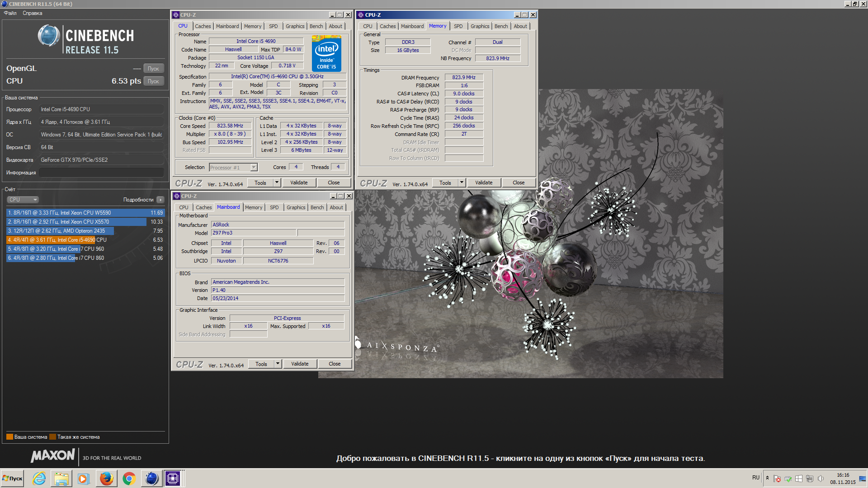
Task: Click the Intel Core i5 logo in CPU-Z
Action: coord(326,55)
